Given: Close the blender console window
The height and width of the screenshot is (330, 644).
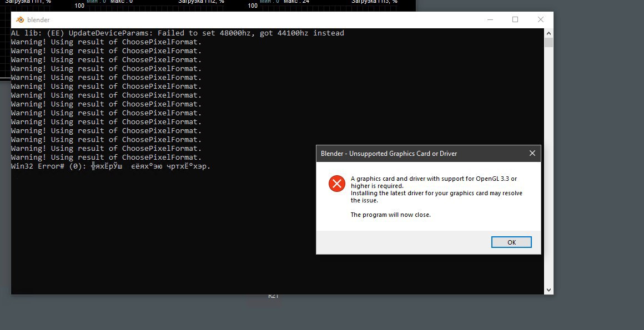Looking at the screenshot, I should [x=541, y=20].
